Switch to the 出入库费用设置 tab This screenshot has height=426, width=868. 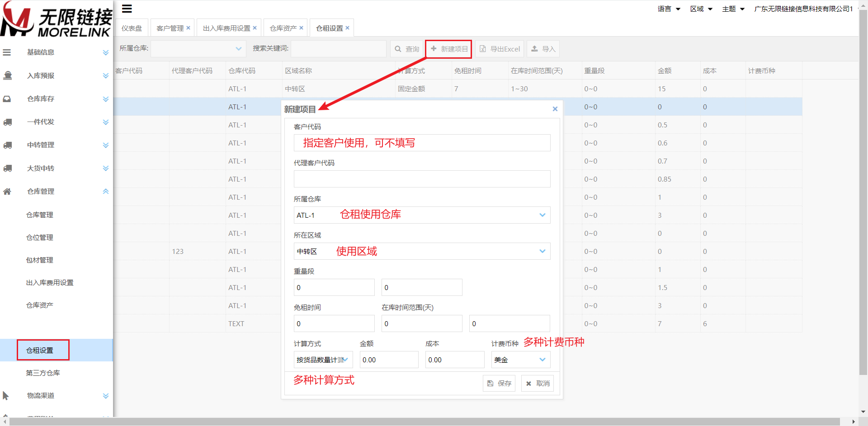[226, 28]
